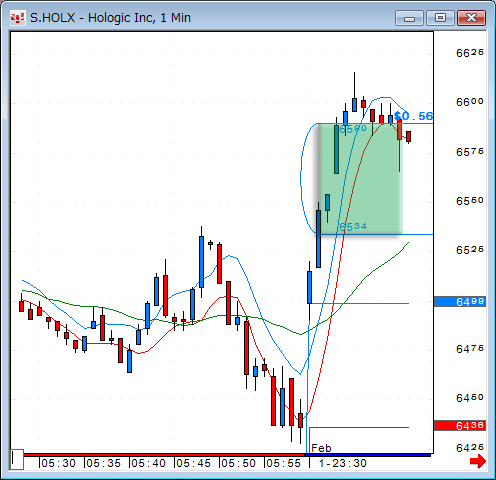
Task: Minimize the S.HOLX chart window
Action: click(409, 18)
